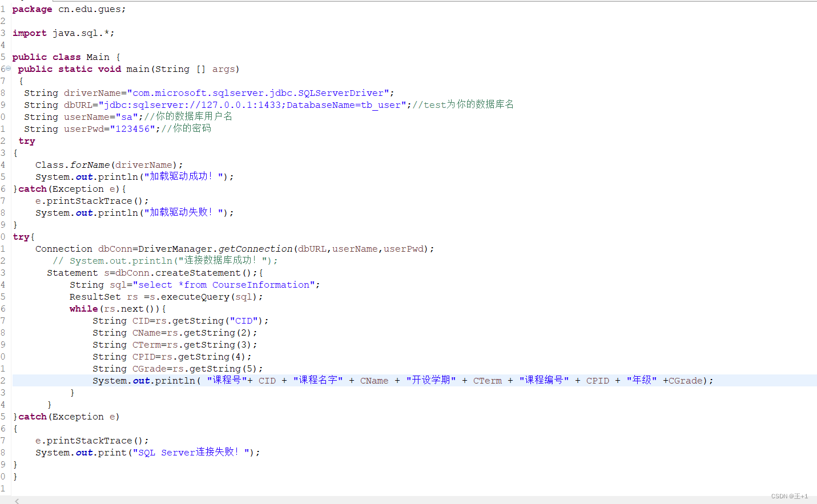Screen dimensions: 817x504
Task: Select the package keyword on line 1
Action: [x=32, y=9]
